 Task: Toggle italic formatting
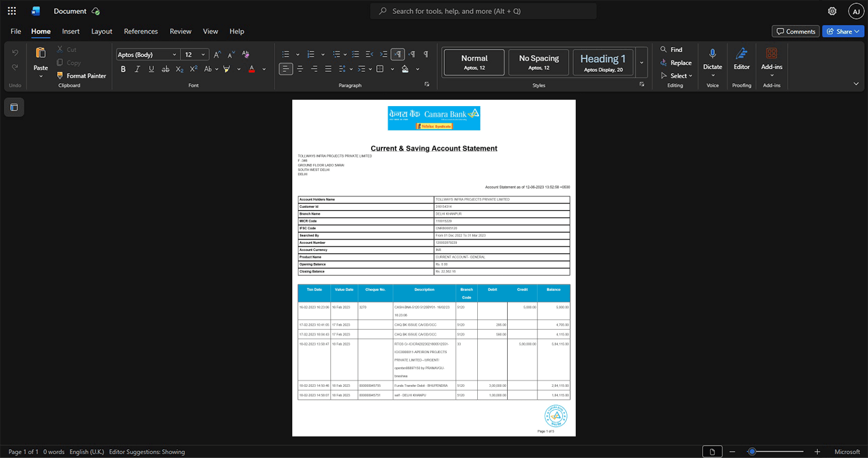[x=137, y=69]
